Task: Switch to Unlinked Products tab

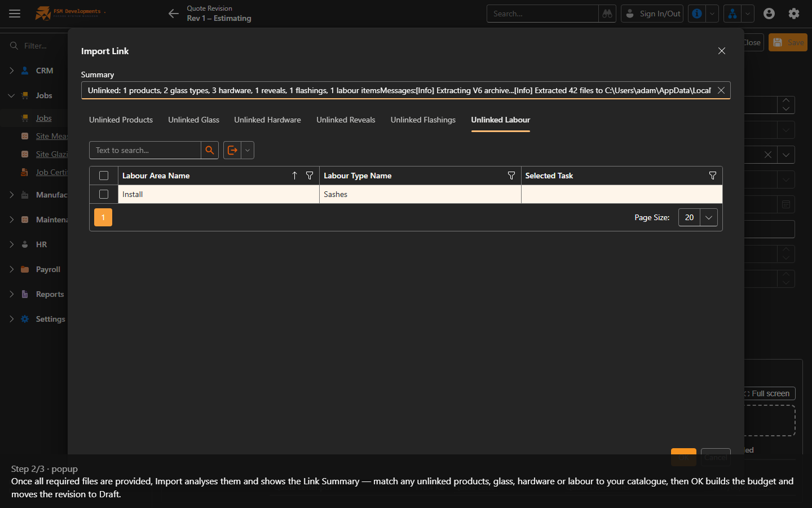Action: point(121,120)
